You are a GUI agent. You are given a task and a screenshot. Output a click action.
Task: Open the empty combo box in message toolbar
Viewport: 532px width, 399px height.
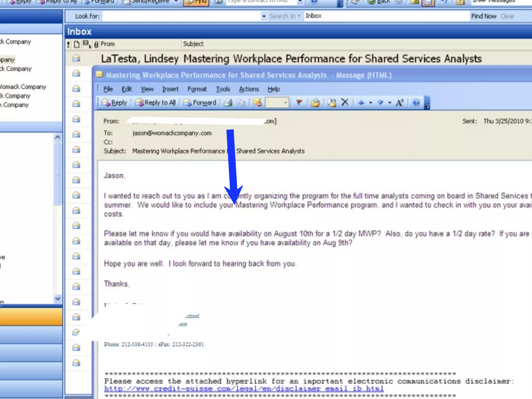coord(285,103)
